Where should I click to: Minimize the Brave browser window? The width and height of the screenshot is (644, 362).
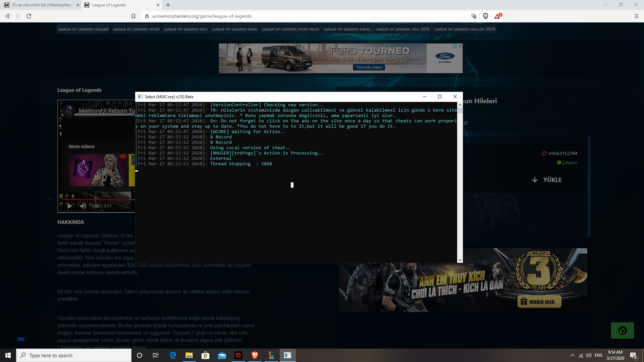[605, 5]
